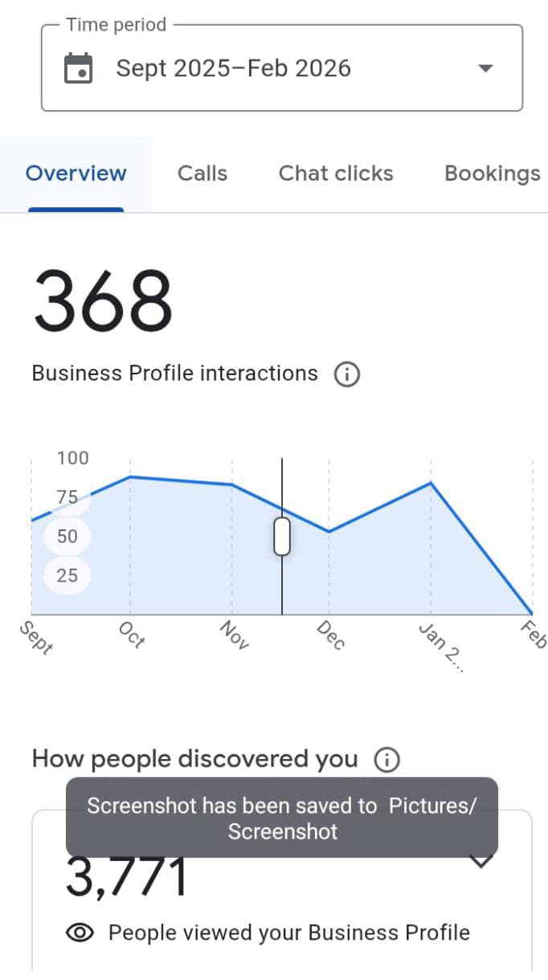
Task: Click the calendar icon in Time period selector
Action: point(77,67)
